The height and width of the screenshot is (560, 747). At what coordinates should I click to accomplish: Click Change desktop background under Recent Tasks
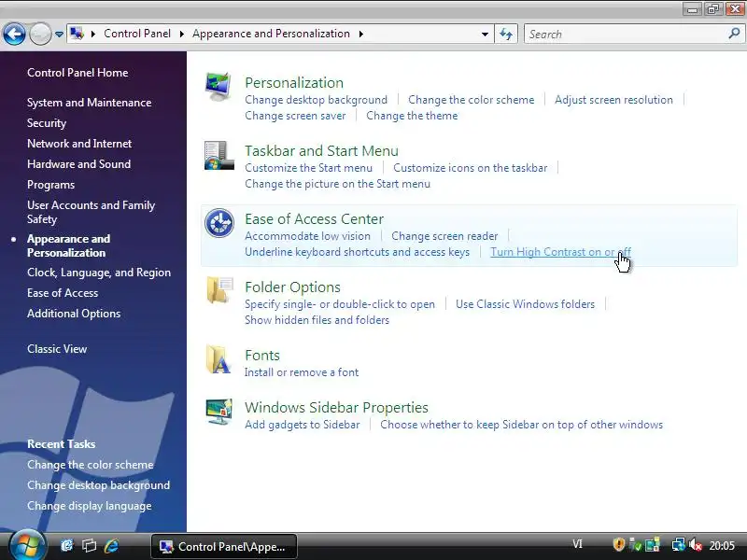98,484
